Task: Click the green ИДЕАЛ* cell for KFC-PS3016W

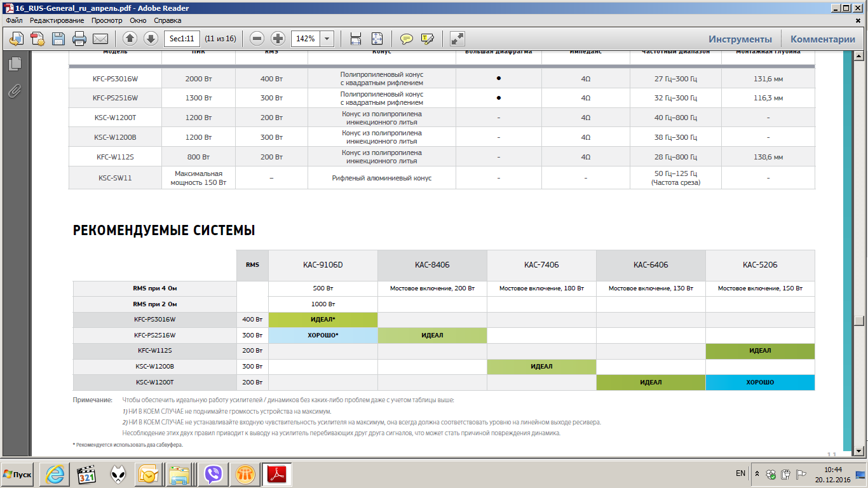Action: 323,319
